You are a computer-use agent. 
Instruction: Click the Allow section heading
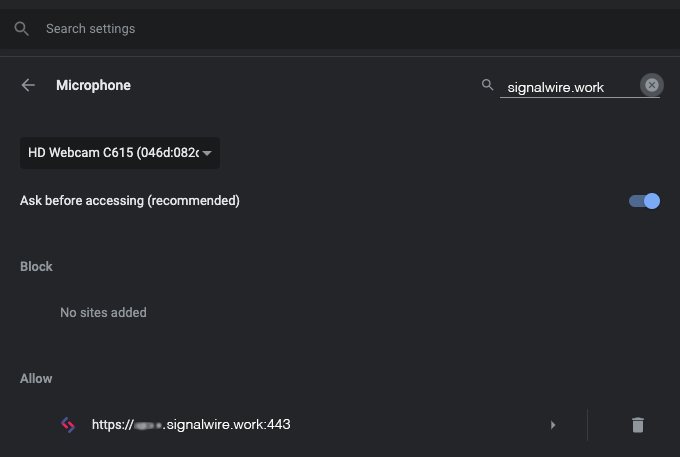coord(36,379)
